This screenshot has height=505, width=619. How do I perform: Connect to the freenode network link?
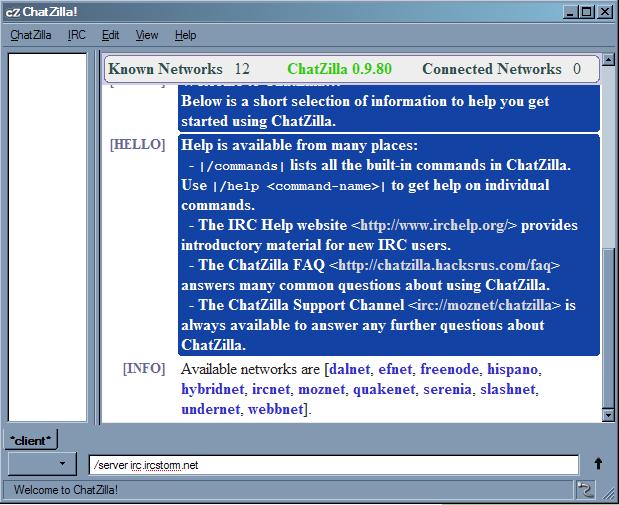(449, 369)
